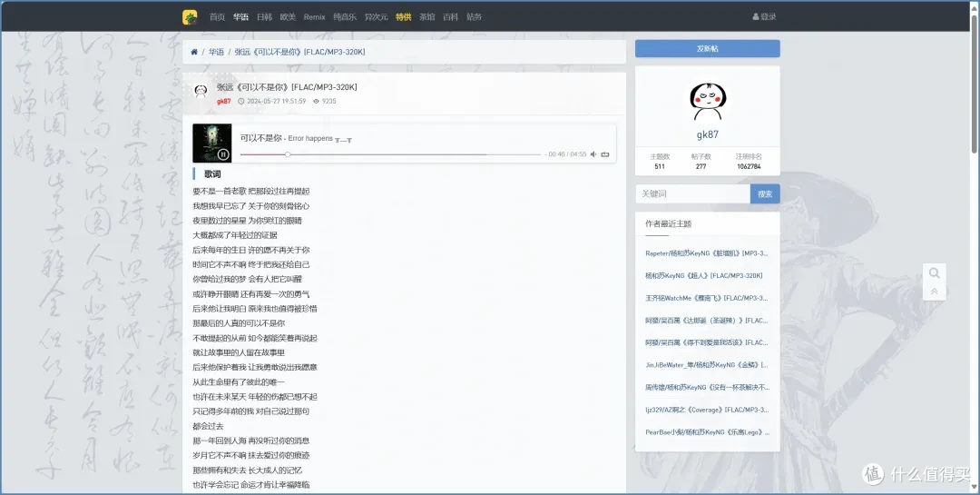Click the 帖子数 277 stat

[x=701, y=162]
